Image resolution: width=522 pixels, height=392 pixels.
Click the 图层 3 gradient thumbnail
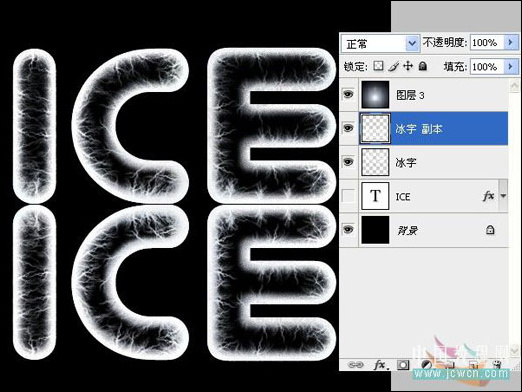pyautogui.click(x=375, y=95)
